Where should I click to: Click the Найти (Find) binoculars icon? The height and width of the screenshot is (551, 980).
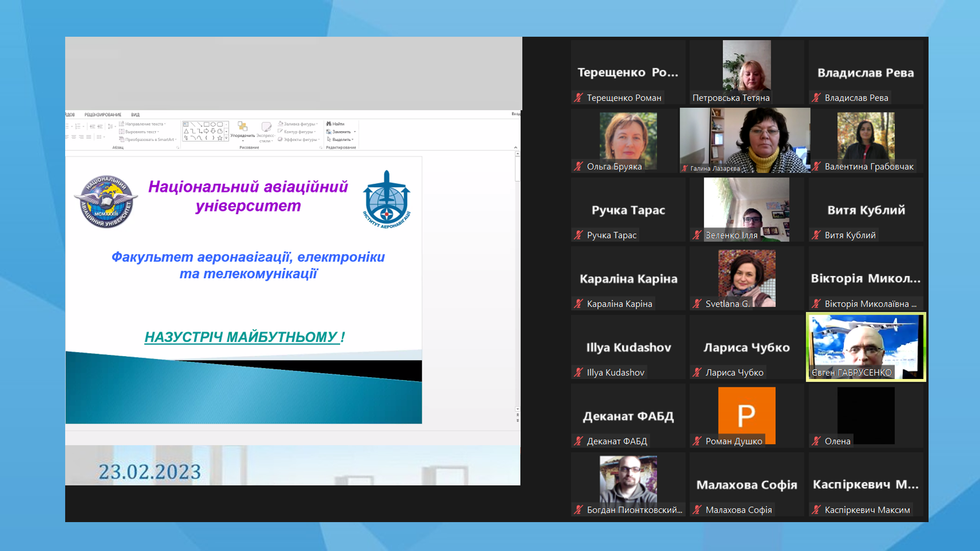(x=329, y=124)
